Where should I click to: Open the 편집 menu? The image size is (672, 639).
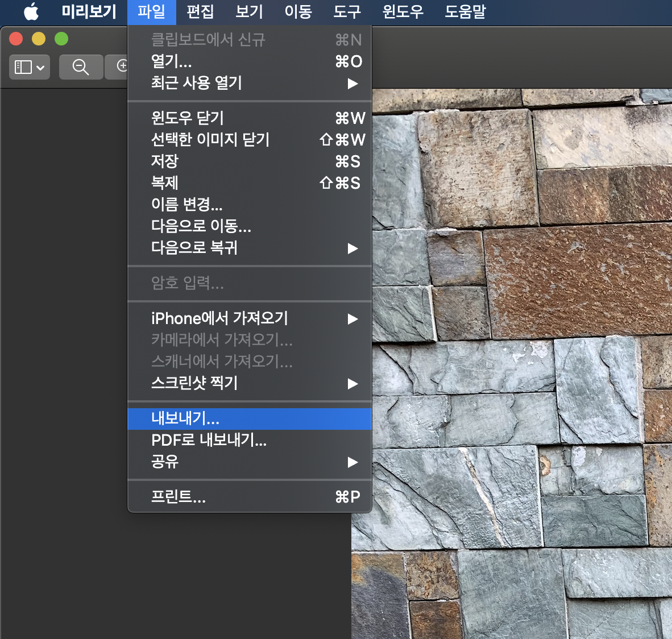[200, 11]
